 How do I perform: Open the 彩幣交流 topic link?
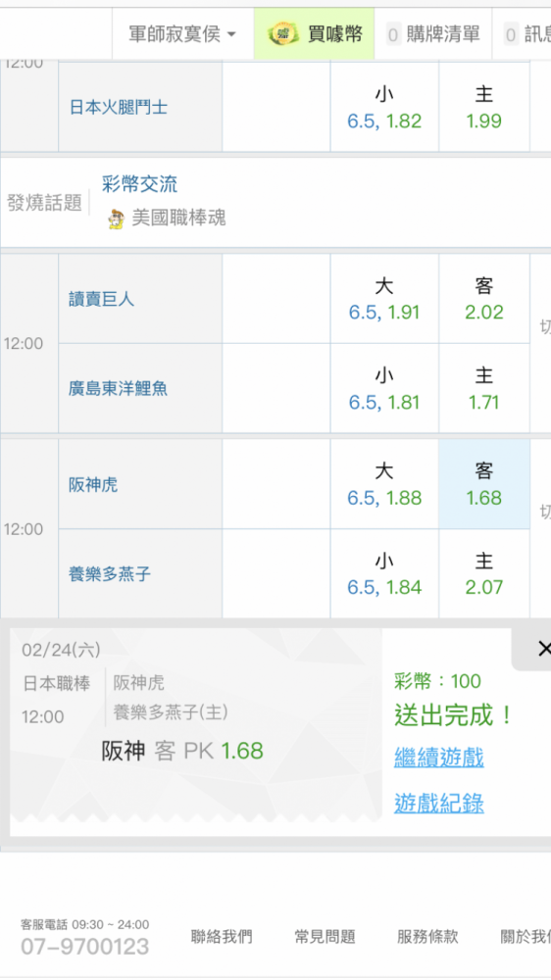[139, 184]
